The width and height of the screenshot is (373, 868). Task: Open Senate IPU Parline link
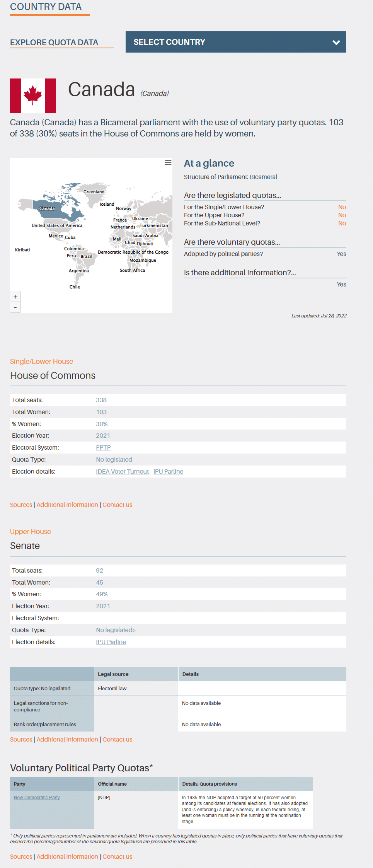click(111, 642)
